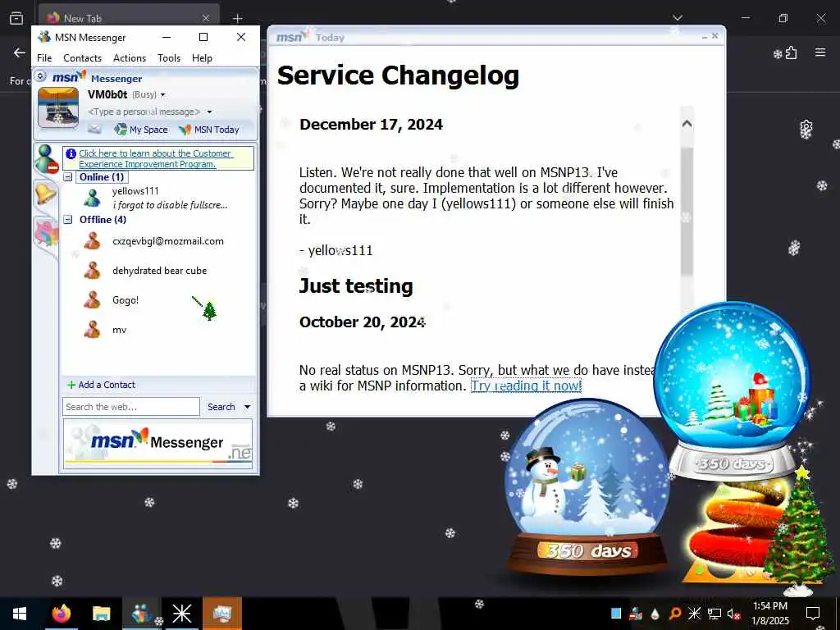Open the pink side tab below the bell
This screenshot has width=840, height=630.
click(x=46, y=234)
